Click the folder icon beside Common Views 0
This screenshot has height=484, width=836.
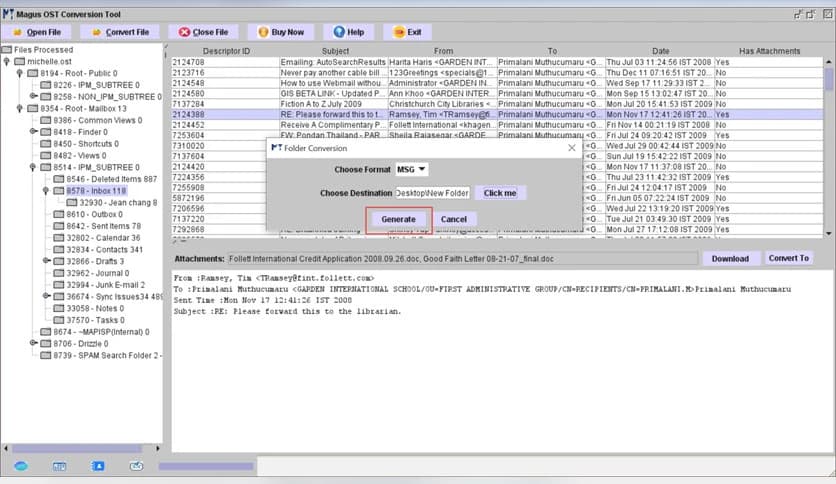[46, 120]
